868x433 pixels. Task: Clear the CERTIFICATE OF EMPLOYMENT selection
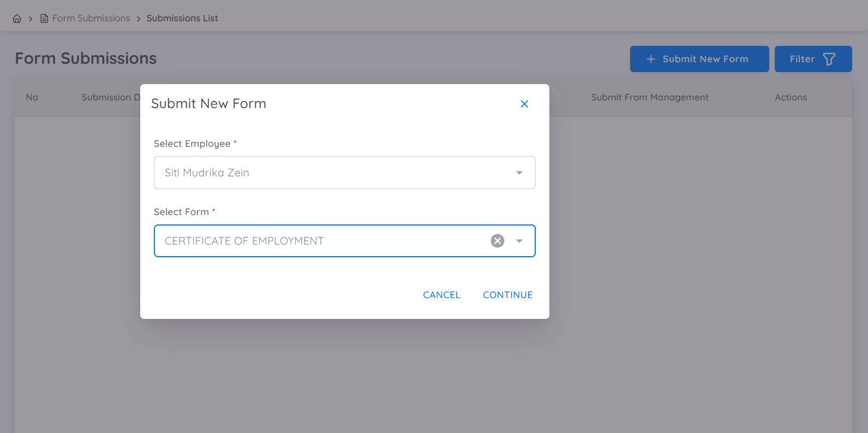click(497, 240)
